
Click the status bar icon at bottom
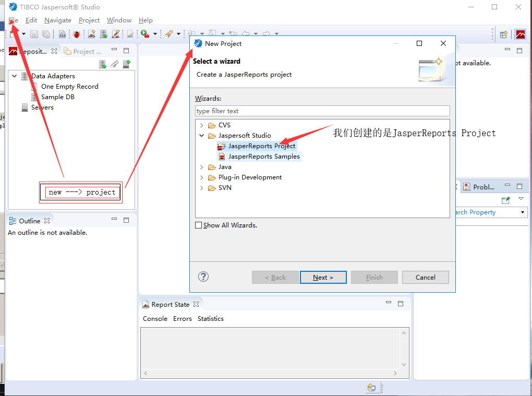371,388
